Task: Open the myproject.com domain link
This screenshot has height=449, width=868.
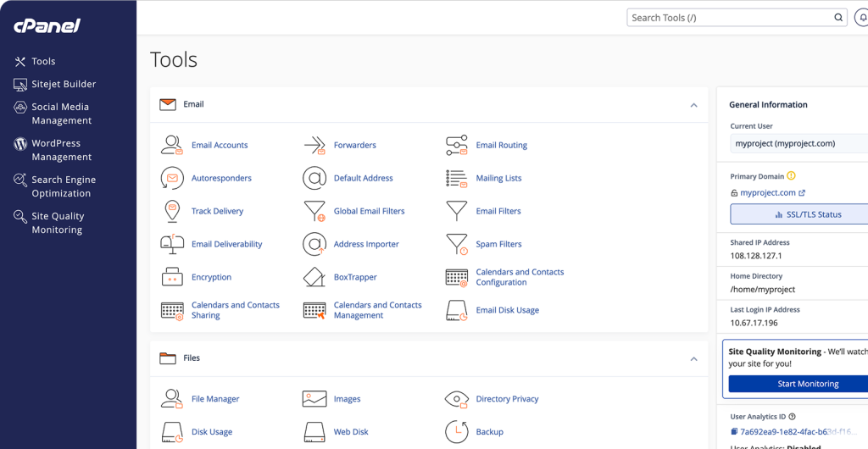Action: 768,193
